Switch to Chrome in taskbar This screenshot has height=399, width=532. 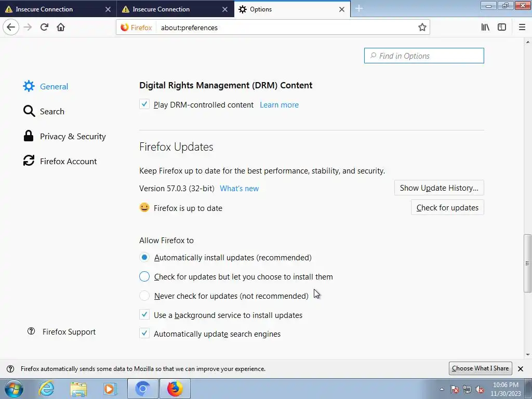point(143,389)
